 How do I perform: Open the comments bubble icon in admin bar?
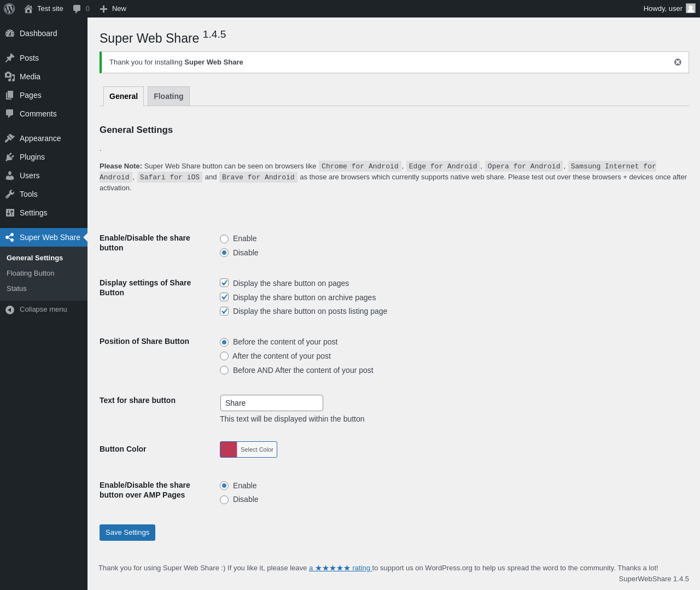[x=77, y=9]
